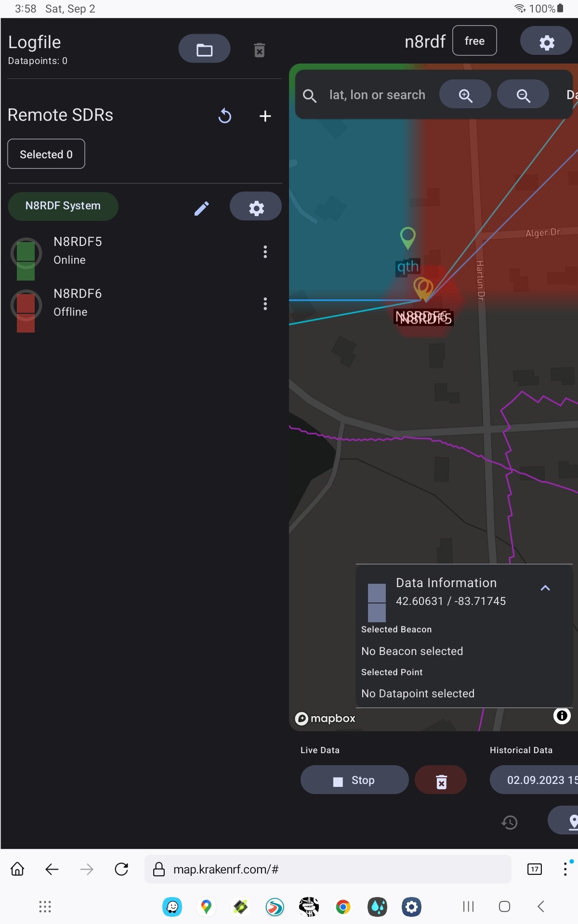
Task: Add a new remote SDR
Action: 265,115
